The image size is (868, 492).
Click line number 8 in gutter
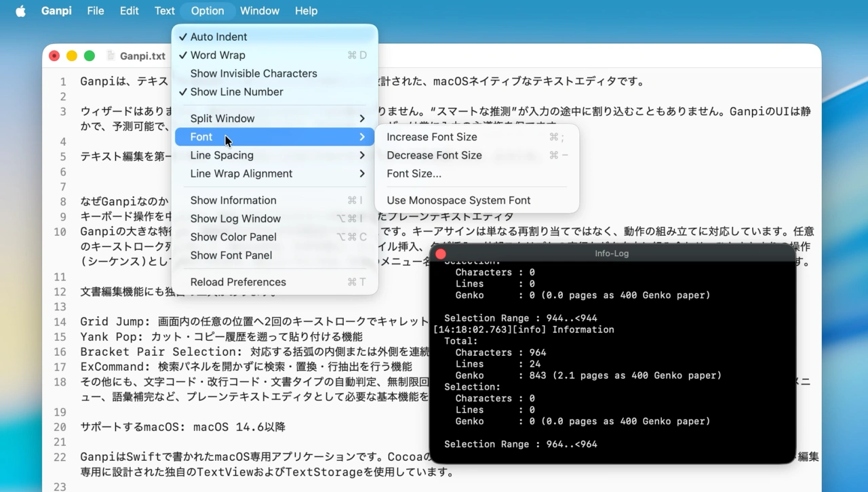click(x=63, y=202)
